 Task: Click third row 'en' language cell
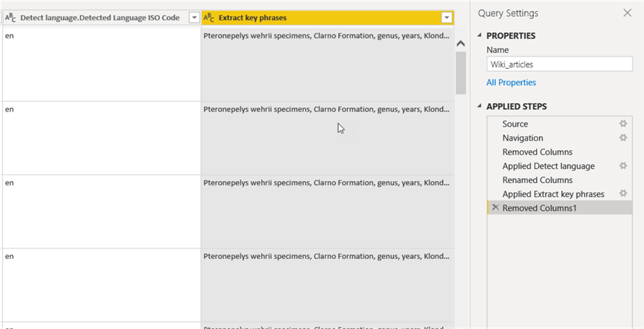[102, 212]
